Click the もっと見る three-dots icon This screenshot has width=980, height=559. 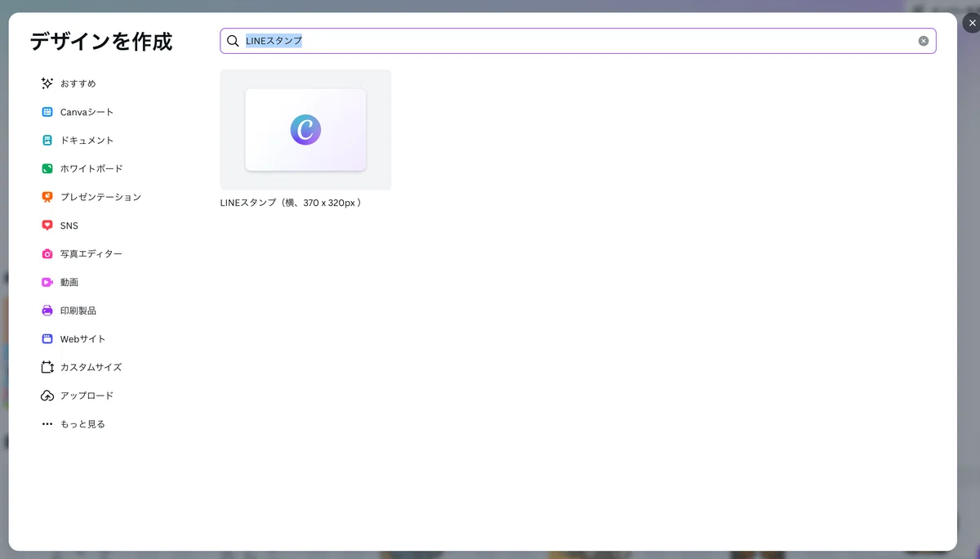(x=47, y=424)
